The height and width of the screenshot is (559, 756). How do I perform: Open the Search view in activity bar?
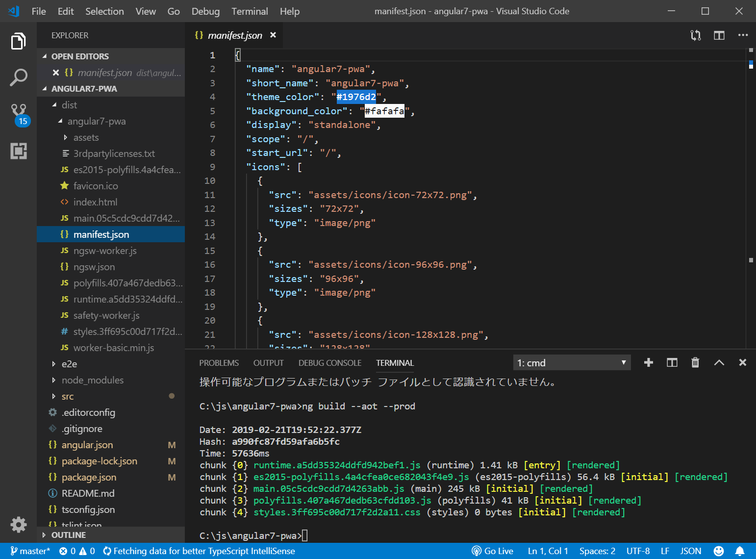(18, 77)
